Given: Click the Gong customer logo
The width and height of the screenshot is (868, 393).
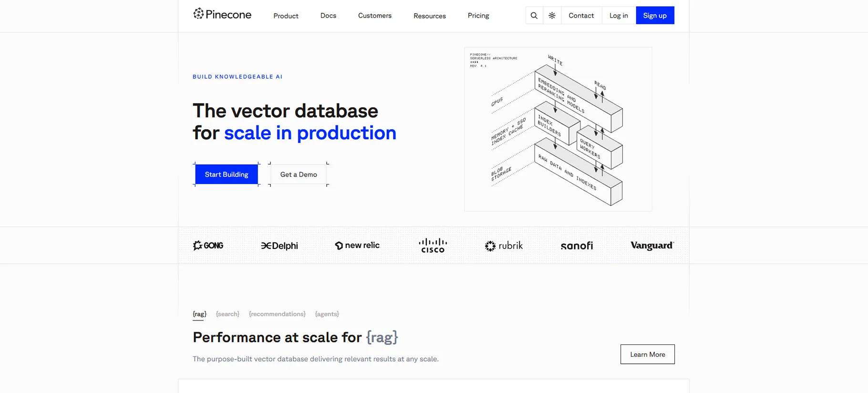Looking at the screenshot, I should click(x=208, y=246).
